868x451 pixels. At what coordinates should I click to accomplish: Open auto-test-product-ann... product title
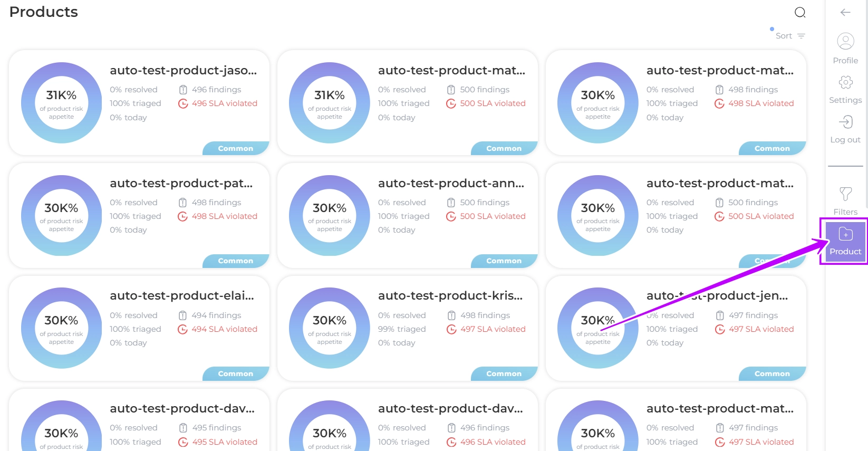451,183
